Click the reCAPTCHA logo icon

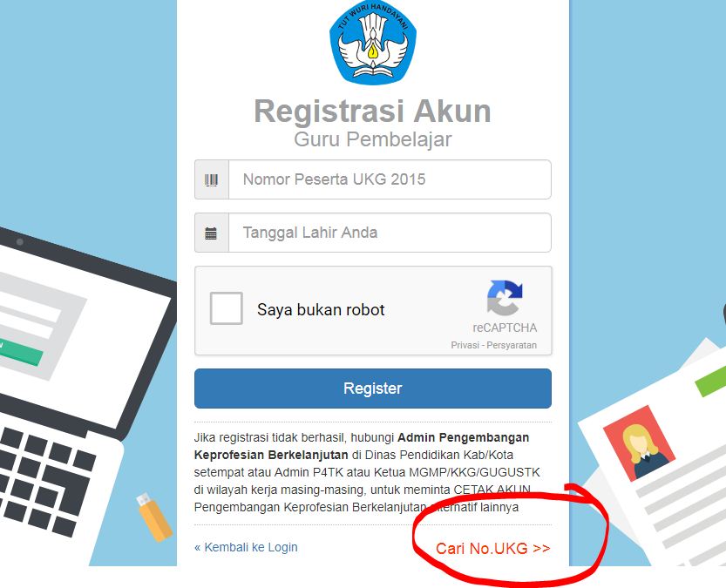505,297
